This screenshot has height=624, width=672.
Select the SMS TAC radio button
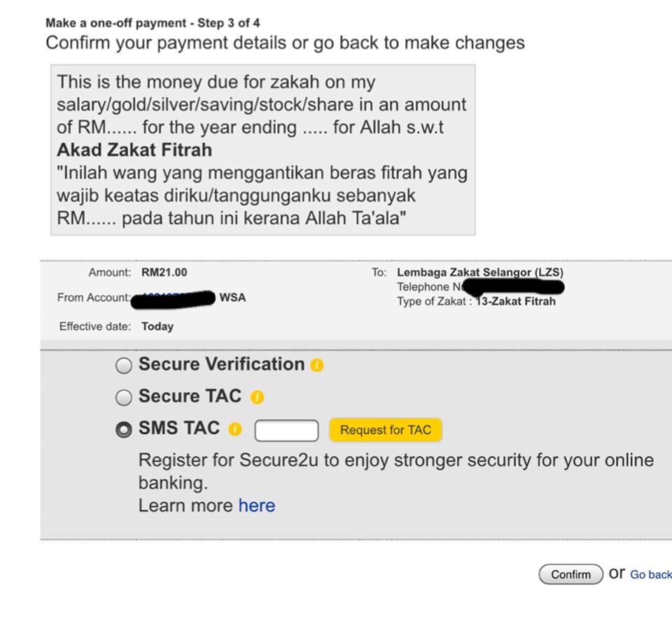pyautogui.click(x=124, y=430)
